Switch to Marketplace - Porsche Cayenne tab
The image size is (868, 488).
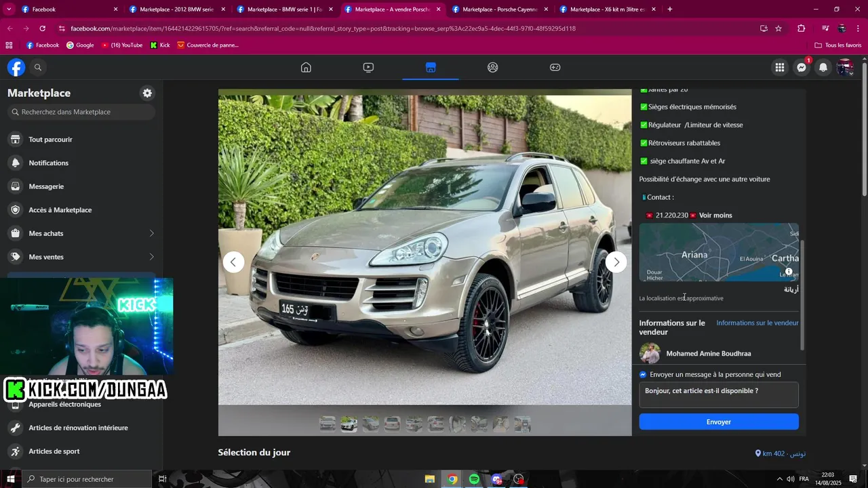click(x=500, y=9)
